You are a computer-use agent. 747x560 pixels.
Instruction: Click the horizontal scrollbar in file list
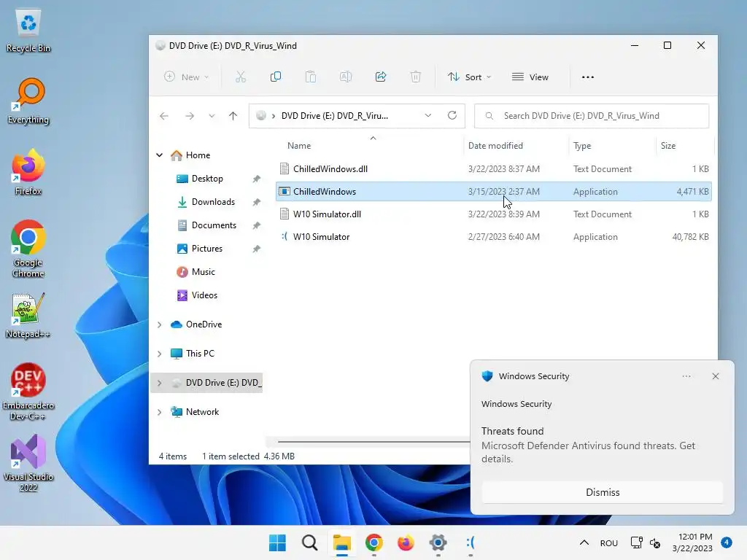[x=373, y=441]
